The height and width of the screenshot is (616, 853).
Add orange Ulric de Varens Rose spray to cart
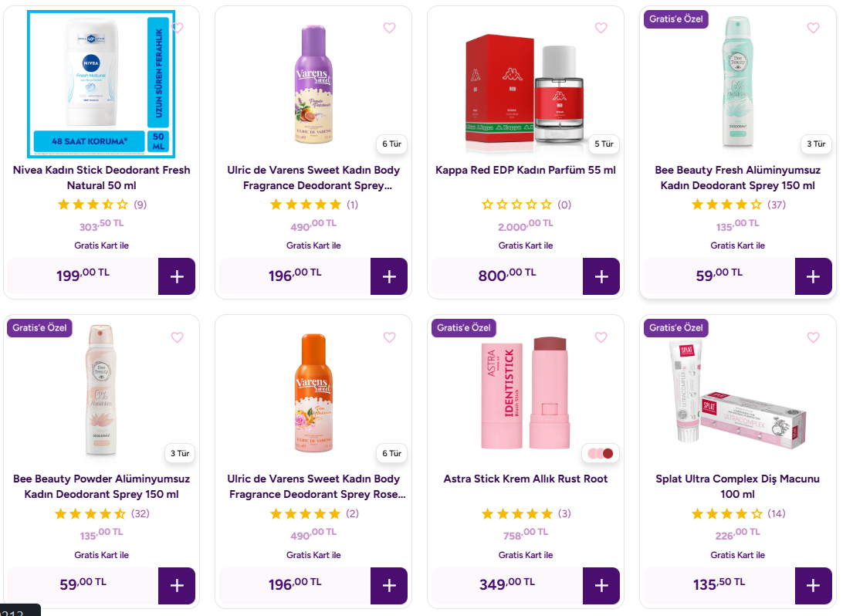click(x=389, y=586)
